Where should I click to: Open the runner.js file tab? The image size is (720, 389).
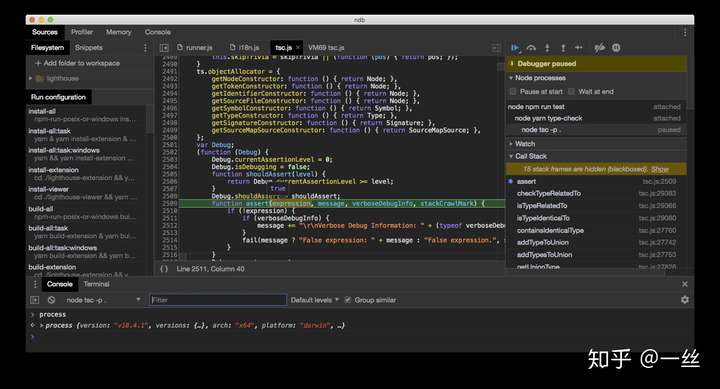point(195,48)
